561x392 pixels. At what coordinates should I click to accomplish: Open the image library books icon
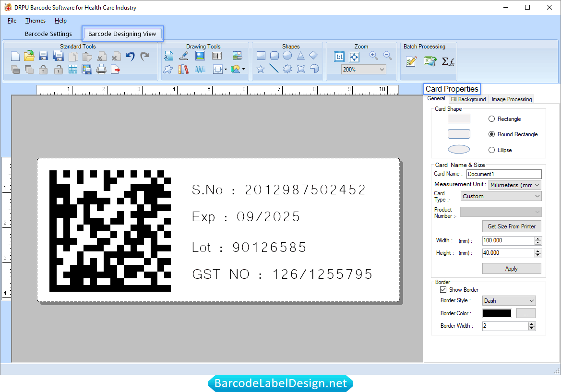[x=183, y=69]
